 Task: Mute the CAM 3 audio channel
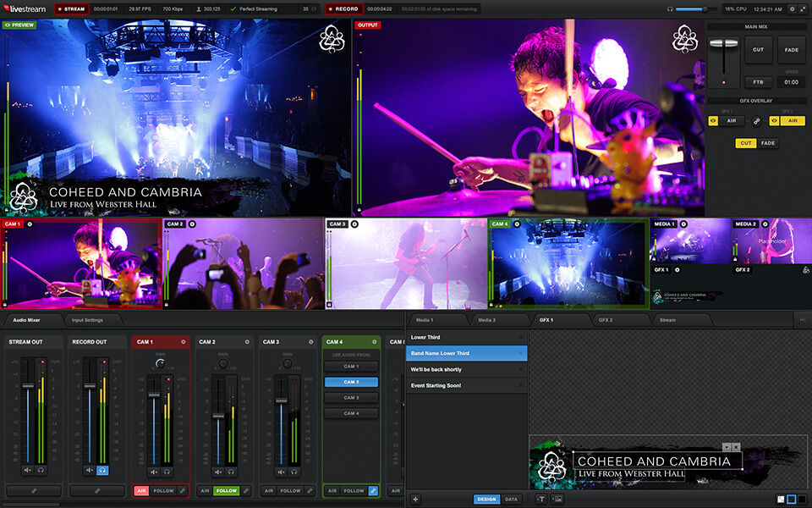click(x=281, y=472)
